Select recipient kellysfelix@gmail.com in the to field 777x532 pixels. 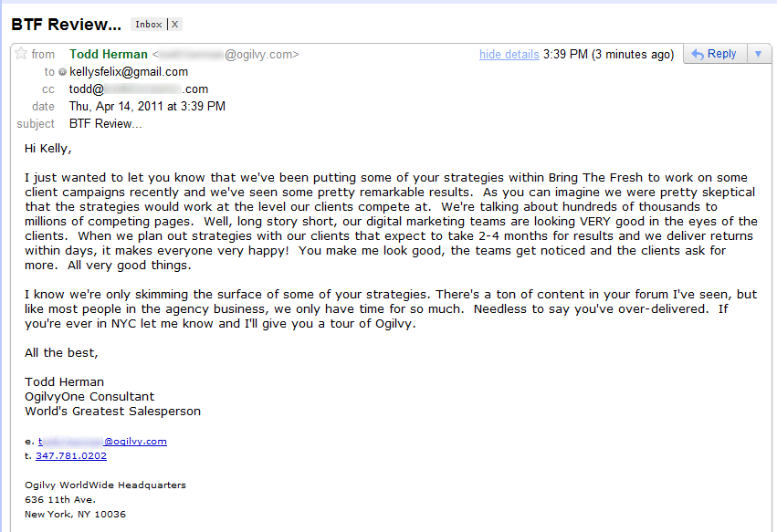[x=129, y=72]
